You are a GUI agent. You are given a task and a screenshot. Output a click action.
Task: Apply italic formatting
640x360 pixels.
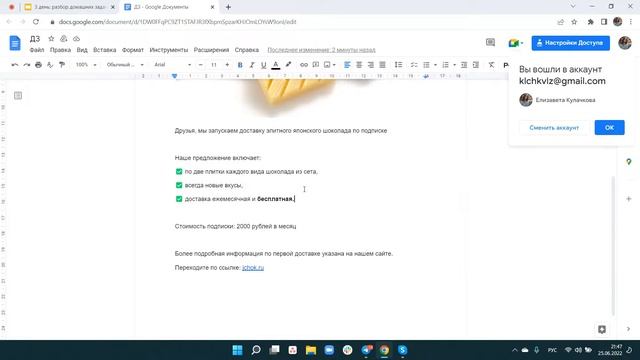[x=252, y=65]
